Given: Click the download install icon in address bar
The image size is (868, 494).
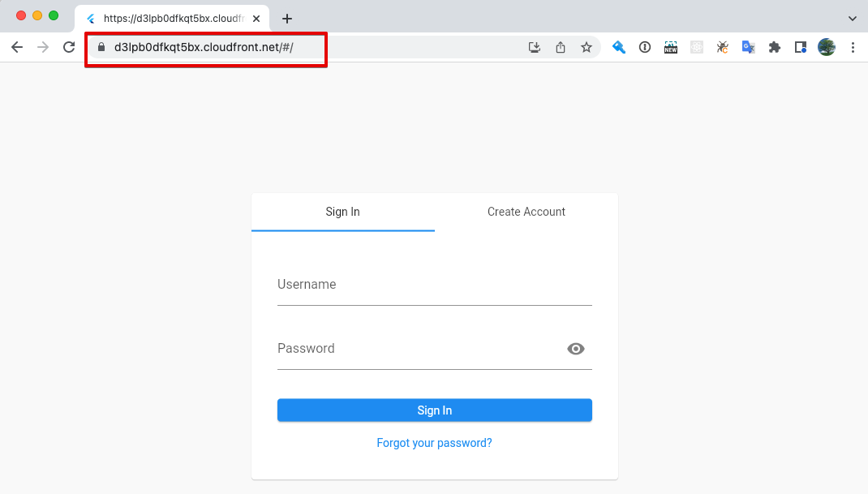Looking at the screenshot, I should pyautogui.click(x=535, y=47).
